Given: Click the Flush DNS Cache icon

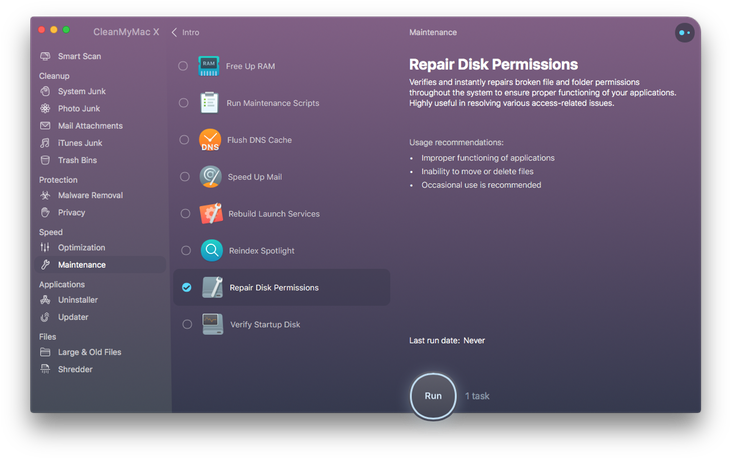Looking at the screenshot, I should 210,140.
